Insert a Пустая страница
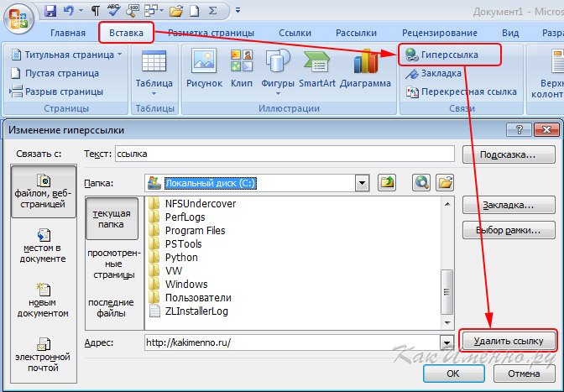The height and width of the screenshot is (392, 564). 55,73
